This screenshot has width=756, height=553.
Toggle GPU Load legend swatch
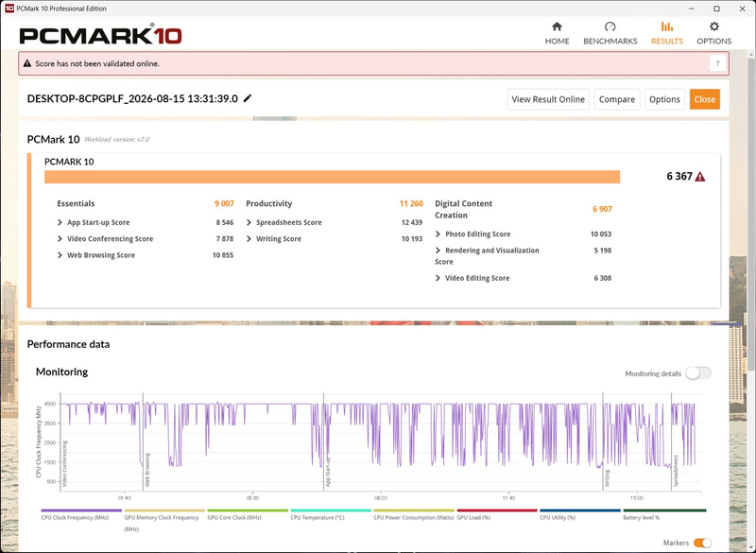pos(497,510)
